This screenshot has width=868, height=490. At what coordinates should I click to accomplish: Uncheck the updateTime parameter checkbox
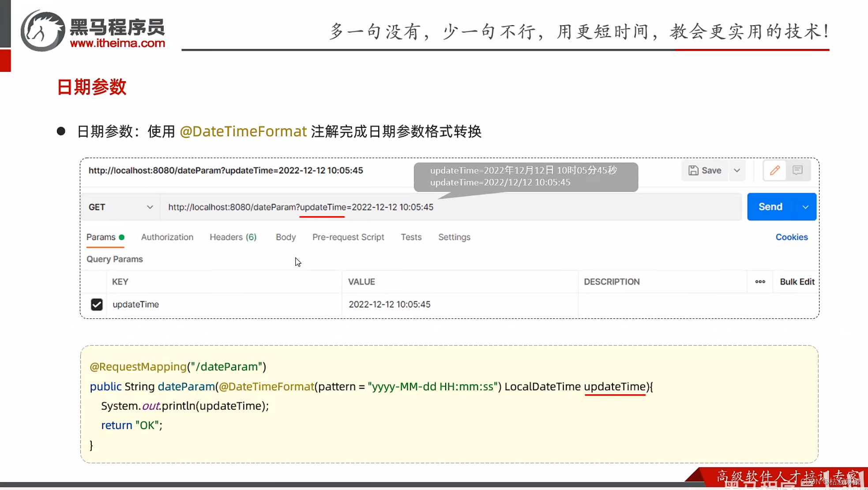pyautogui.click(x=97, y=304)
